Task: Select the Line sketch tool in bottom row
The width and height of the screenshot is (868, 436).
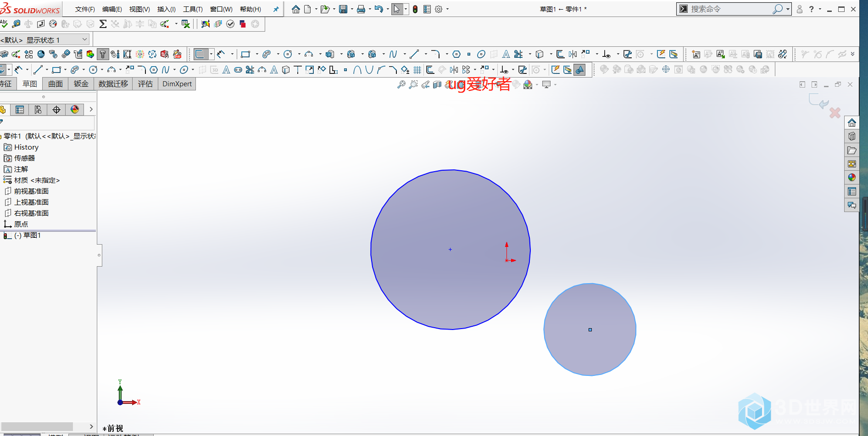Action: (x=38, y=70)
